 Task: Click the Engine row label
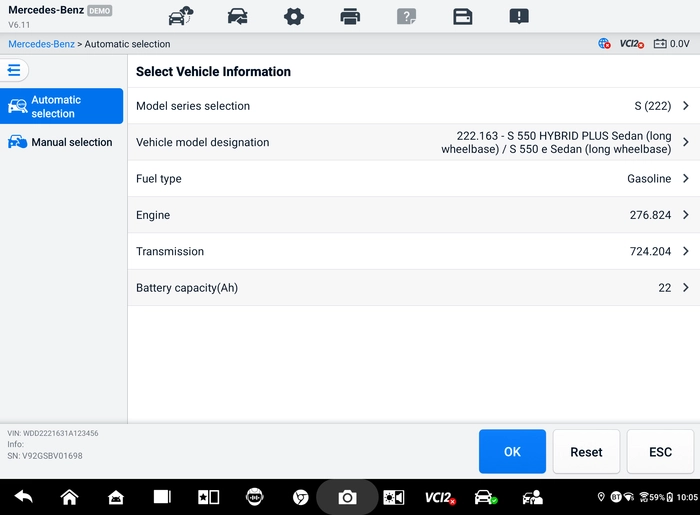(153, 215)
